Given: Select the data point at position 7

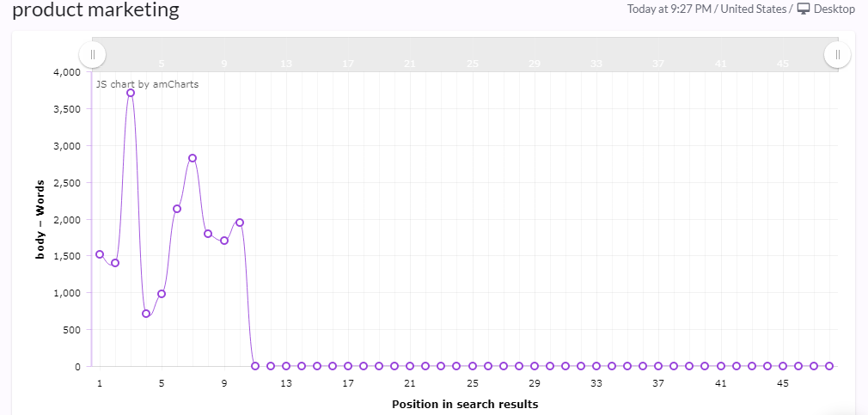Looking at the screenshot, I should [193, 158].
